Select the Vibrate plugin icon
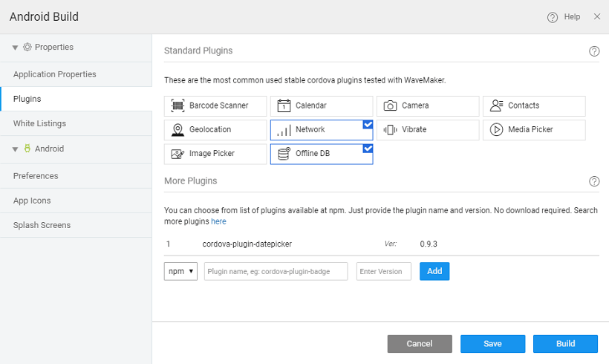The width and height of the screenshot is (609, 364). [390, 130]
